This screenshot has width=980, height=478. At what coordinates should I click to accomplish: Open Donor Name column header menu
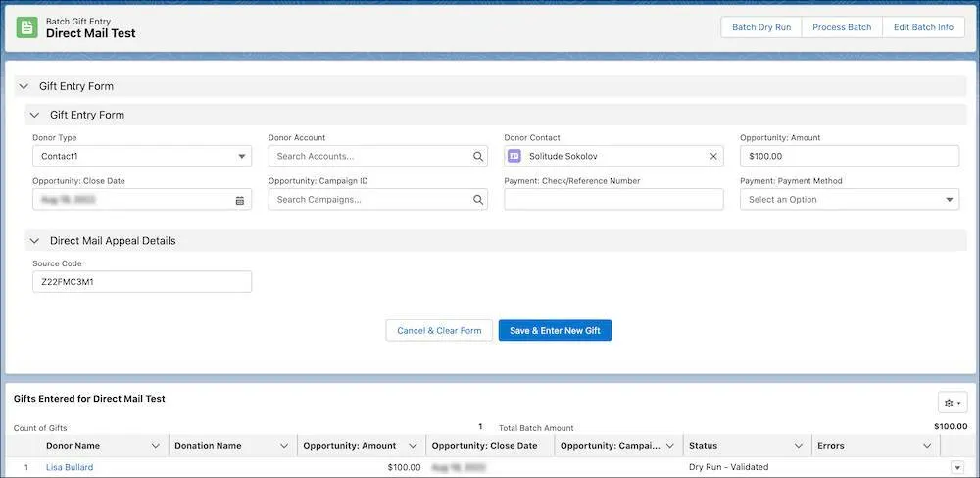coord(156,446)
